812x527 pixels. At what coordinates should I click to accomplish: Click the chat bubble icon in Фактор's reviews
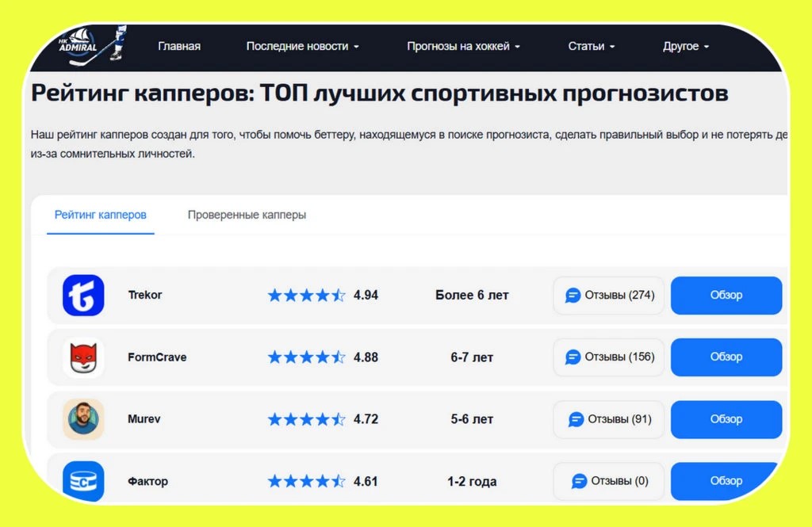tap(579, 482)
